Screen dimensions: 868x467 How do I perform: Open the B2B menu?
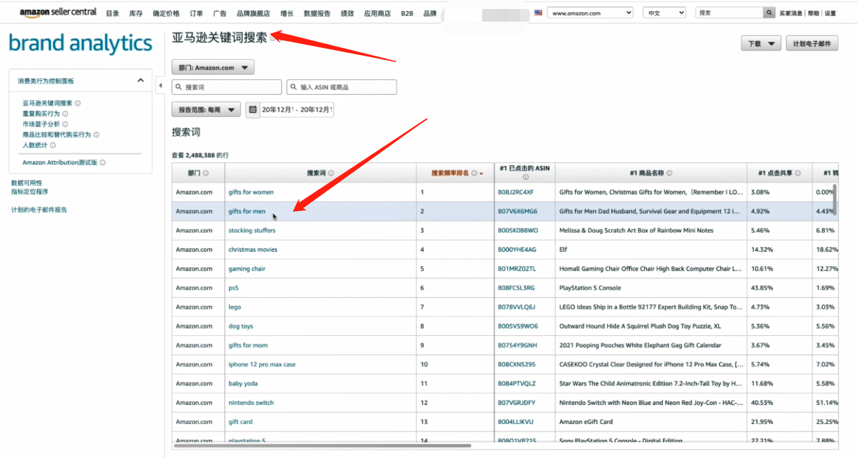[407, 13]
